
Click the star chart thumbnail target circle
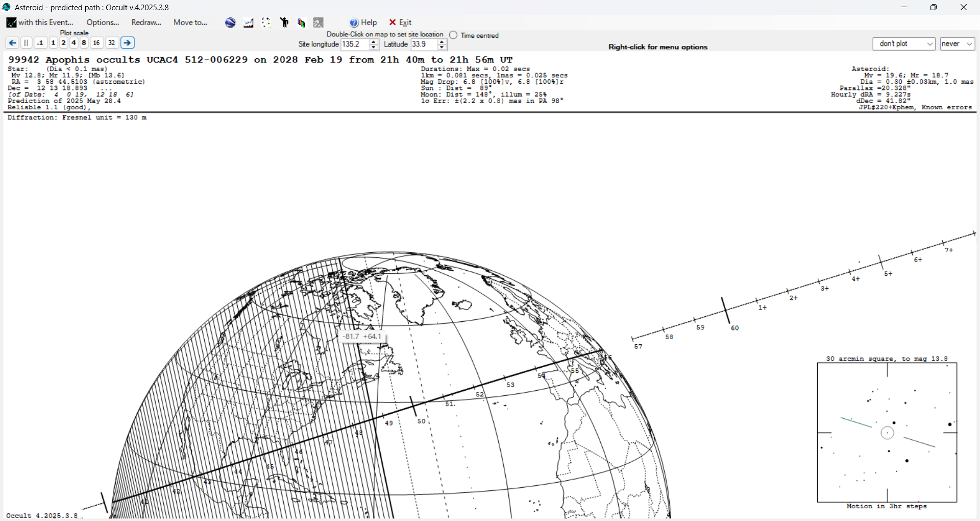[888, 433]
